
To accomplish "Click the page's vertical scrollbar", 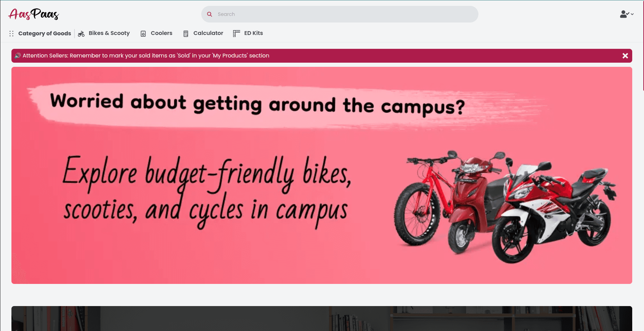I will pos(643,45).
